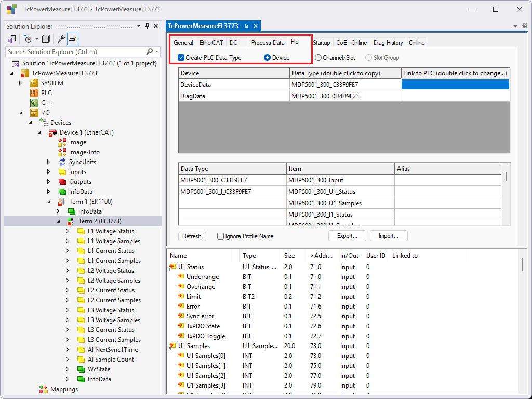This screenshot has width=532, height=399.
Task: Click the Image-Info item icon
Action: point(62,152)
